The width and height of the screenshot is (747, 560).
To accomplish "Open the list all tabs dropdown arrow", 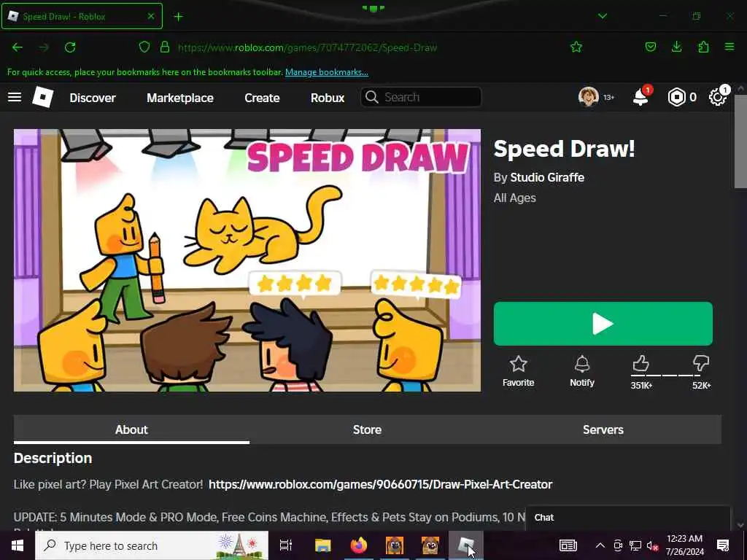I will [603, 16].
